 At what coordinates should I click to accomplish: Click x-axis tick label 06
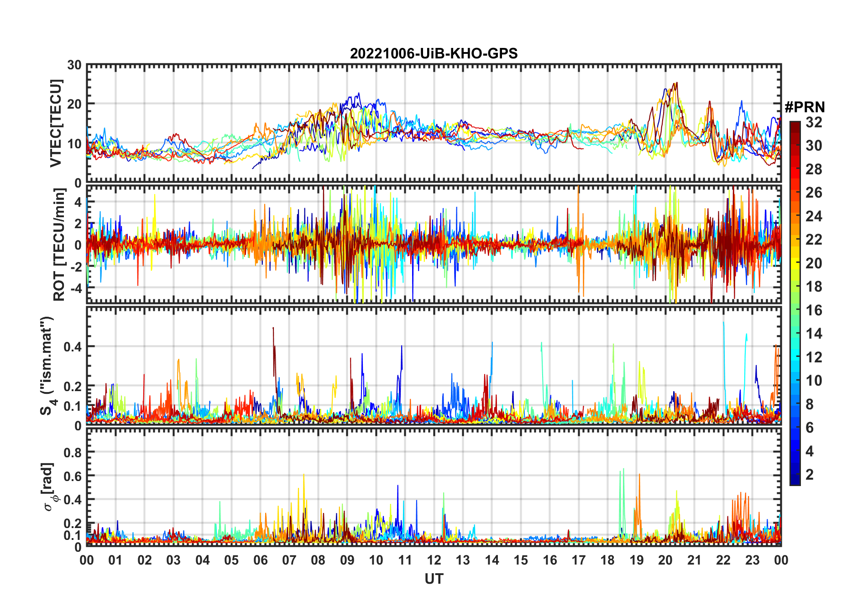coord(260,560)
